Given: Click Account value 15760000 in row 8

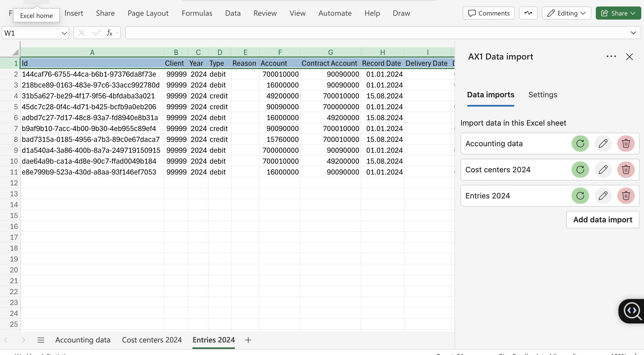Looking at the screenshot, I should [x=280, y=139].
